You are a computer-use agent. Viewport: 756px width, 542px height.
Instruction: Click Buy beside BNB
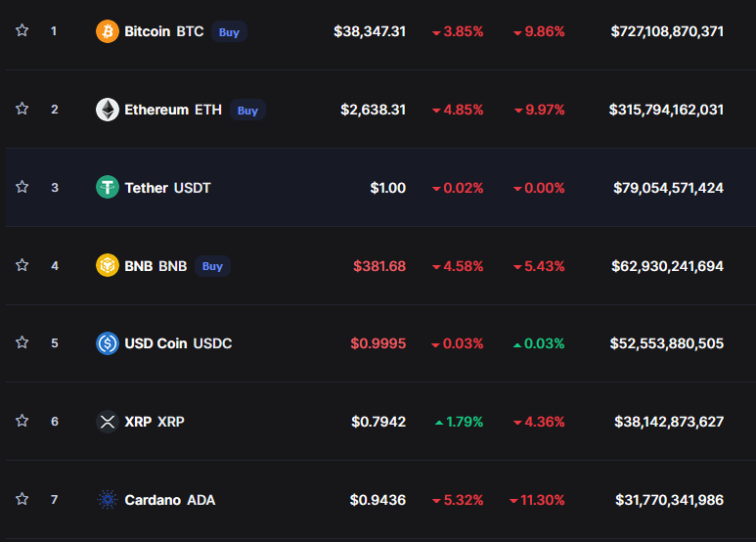(212, 266)
